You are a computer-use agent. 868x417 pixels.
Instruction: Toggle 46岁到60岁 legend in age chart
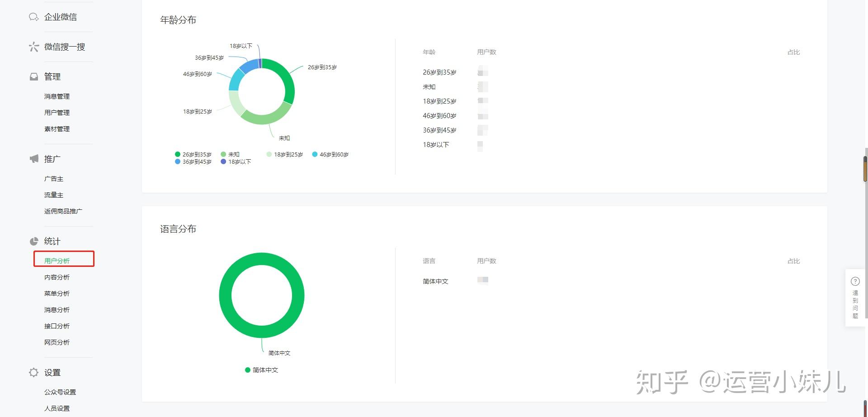tap(330, 154)
